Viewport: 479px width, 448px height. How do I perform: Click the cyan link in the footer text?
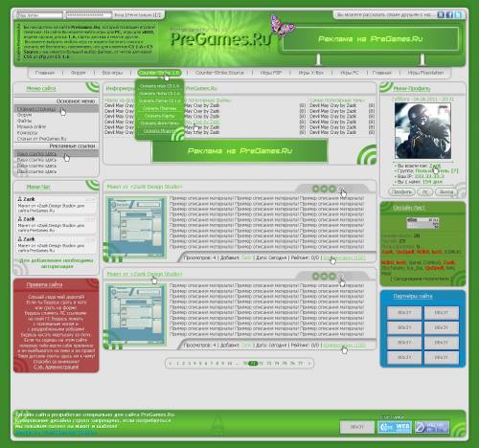55,433
